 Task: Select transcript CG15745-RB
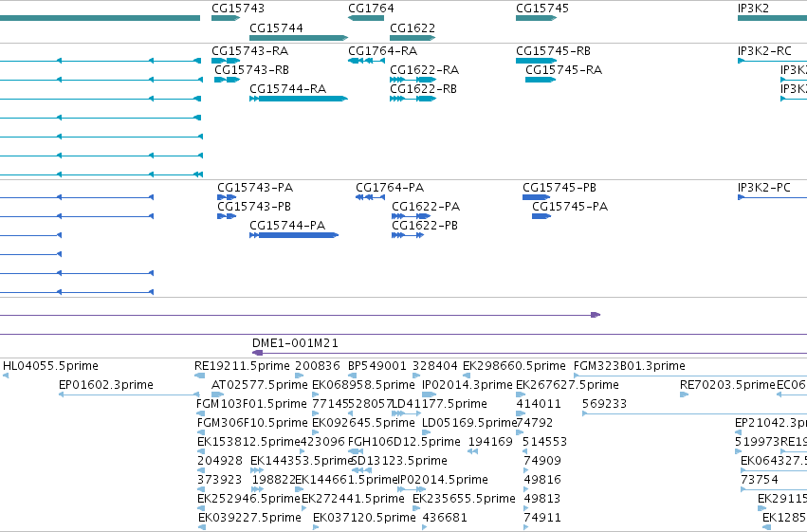tap(553, 51)
